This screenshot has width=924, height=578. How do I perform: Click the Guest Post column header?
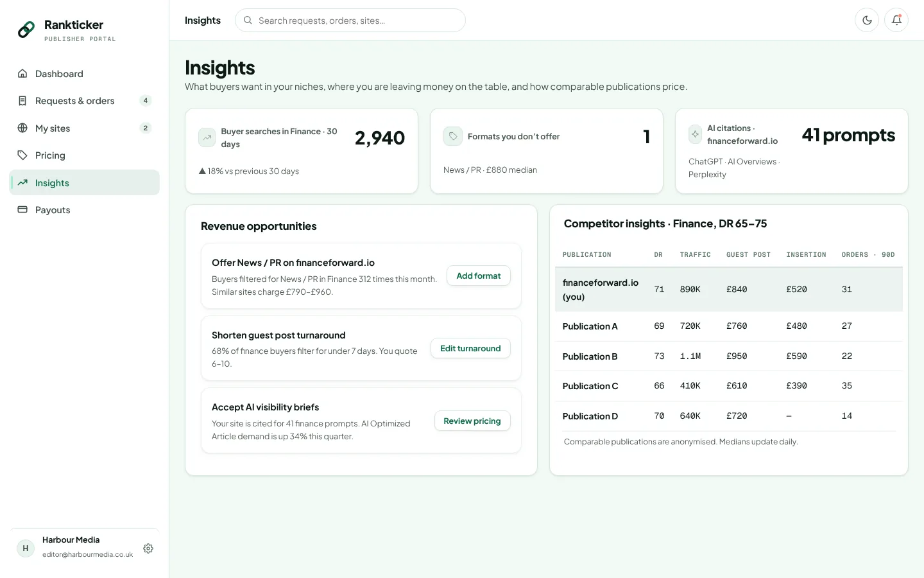748,255
